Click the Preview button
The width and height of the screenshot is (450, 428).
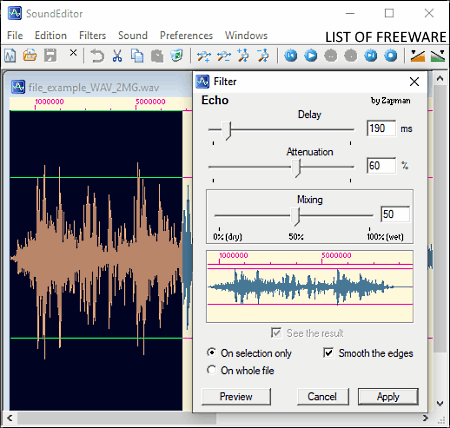(x=236, y=397)
